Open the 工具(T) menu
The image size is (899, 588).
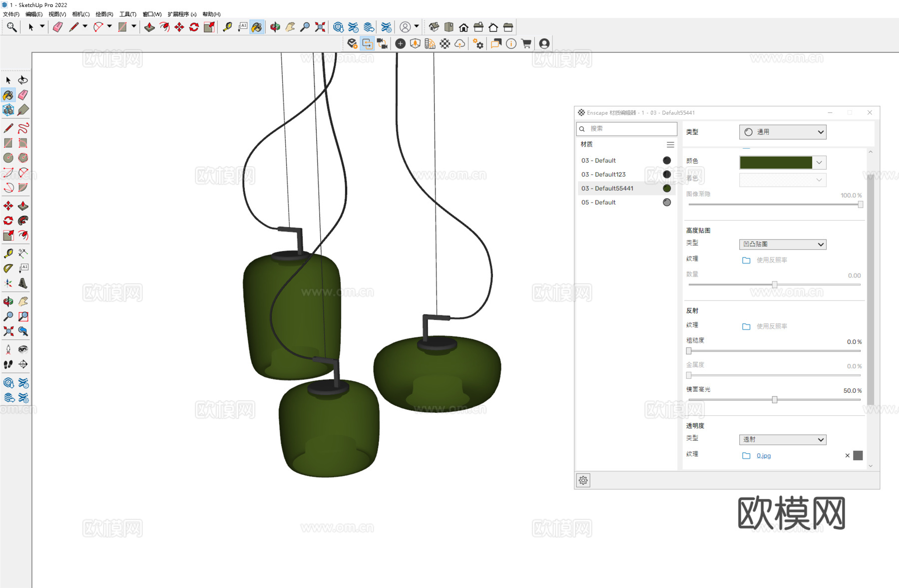tap(128, 14)
